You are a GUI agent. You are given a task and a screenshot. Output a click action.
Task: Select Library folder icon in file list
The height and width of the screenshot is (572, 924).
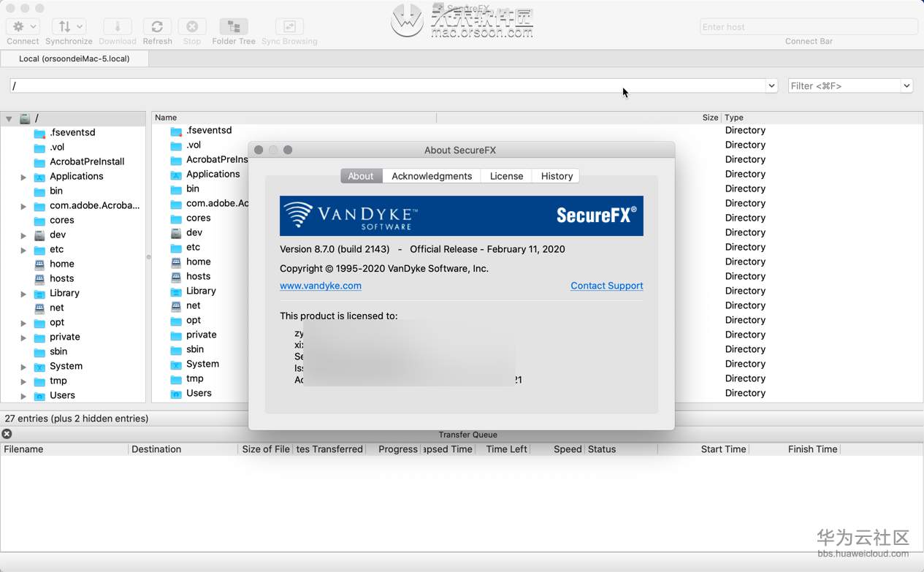point(176,291)
